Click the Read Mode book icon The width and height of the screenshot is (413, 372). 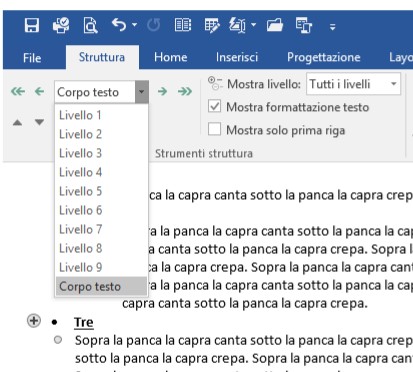[x=183, y=25]
